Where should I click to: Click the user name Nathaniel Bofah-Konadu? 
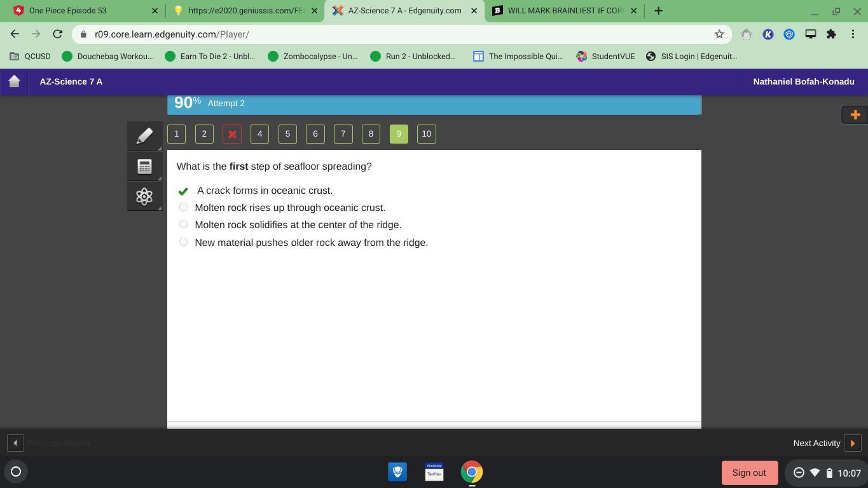coord(804,81)
